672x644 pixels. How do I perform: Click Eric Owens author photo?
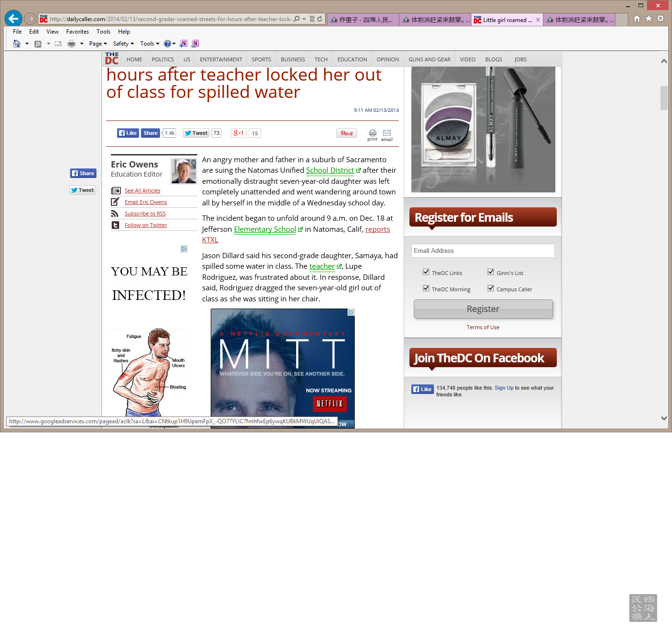184,171
